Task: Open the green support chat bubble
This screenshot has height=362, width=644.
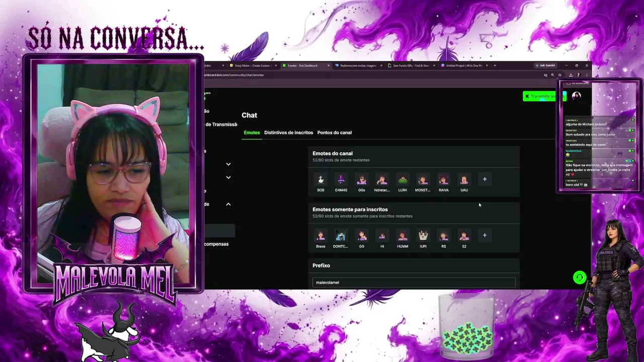Action: pyautogui.click(x=580, y=277)
